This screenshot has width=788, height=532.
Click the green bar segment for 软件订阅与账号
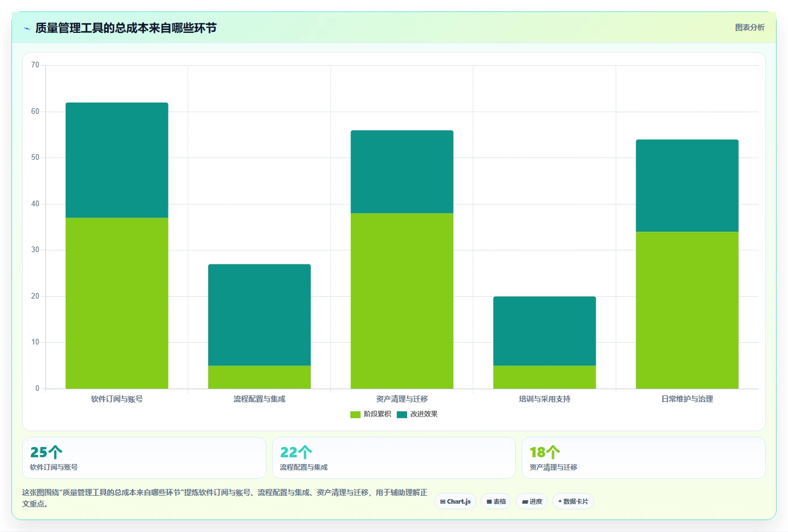pyautogui.click(x=117, y=303)
